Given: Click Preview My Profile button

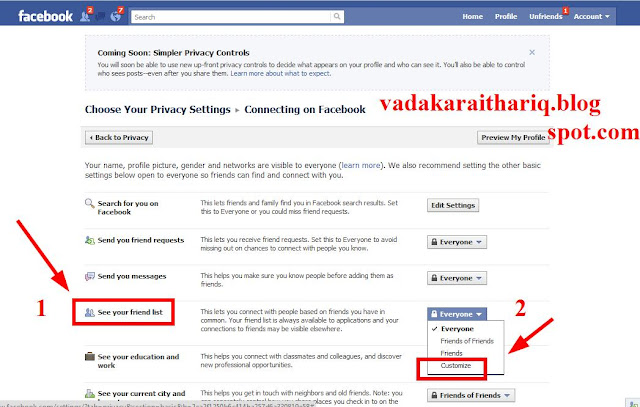Looking at the screenshot, I should tap(513, 138).
